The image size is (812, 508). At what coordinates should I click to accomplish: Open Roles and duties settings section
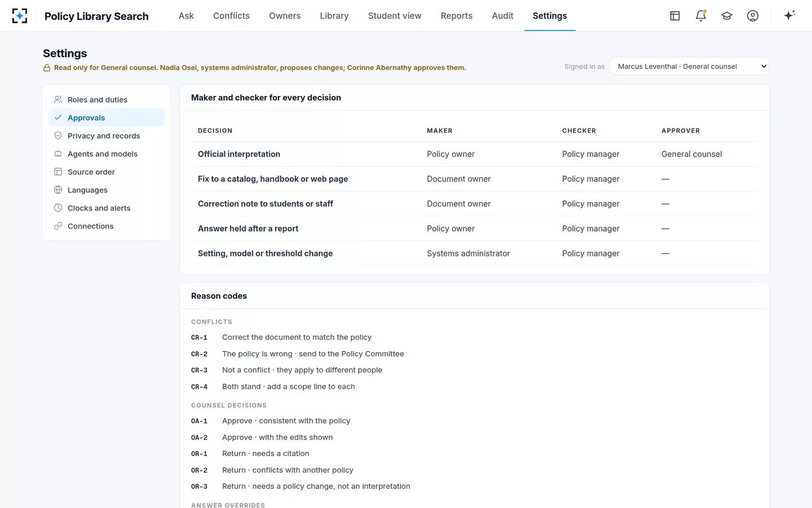(107, 99)
